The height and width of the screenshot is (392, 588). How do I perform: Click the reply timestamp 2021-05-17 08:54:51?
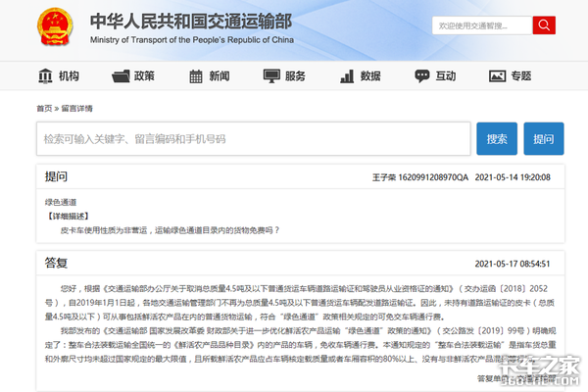coord(513,264)
